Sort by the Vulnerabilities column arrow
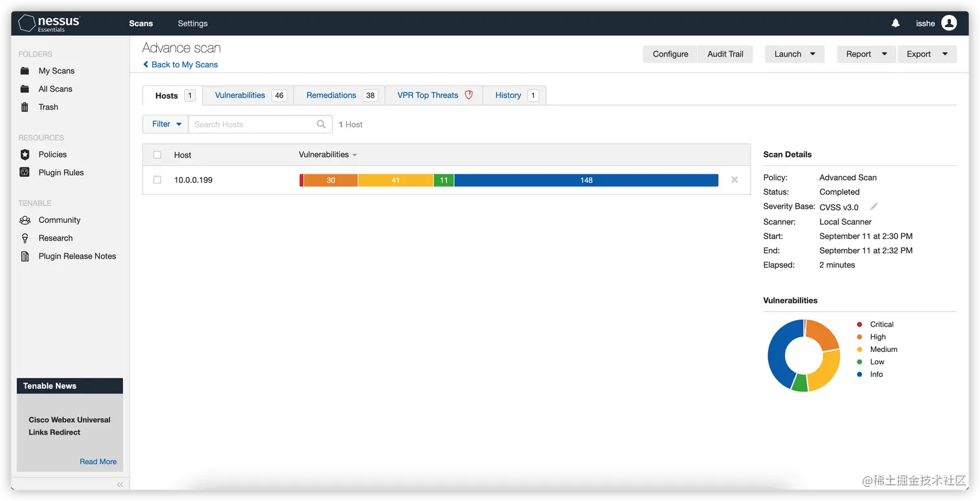 click(355, 155)
